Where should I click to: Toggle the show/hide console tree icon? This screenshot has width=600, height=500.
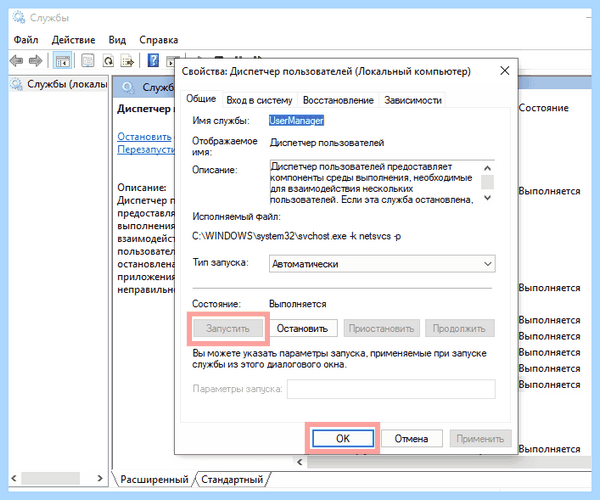tap(63, 60)
